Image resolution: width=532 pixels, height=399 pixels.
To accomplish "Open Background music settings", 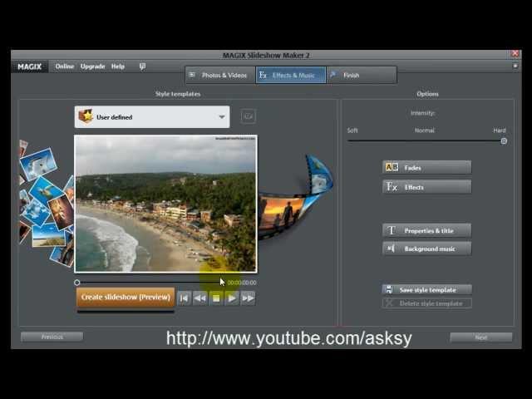I will tap(426, 249).
